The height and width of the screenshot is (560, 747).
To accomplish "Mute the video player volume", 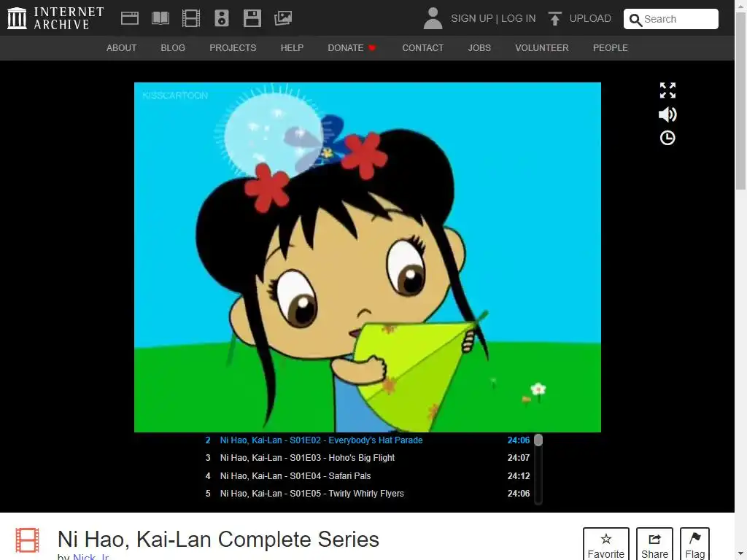I will tap(667, 114).
